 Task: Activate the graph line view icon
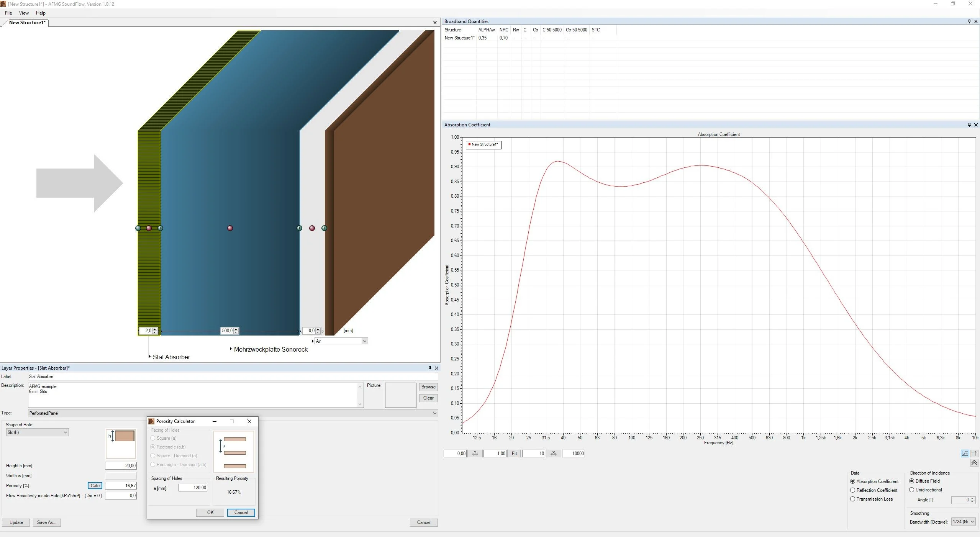tap(965, 454)
